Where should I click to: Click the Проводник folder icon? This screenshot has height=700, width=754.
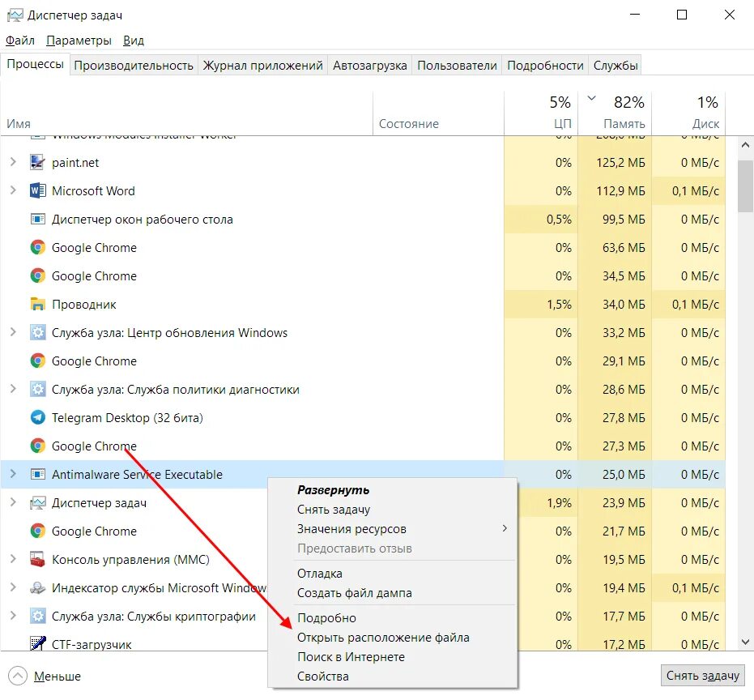tap(37, 305)
